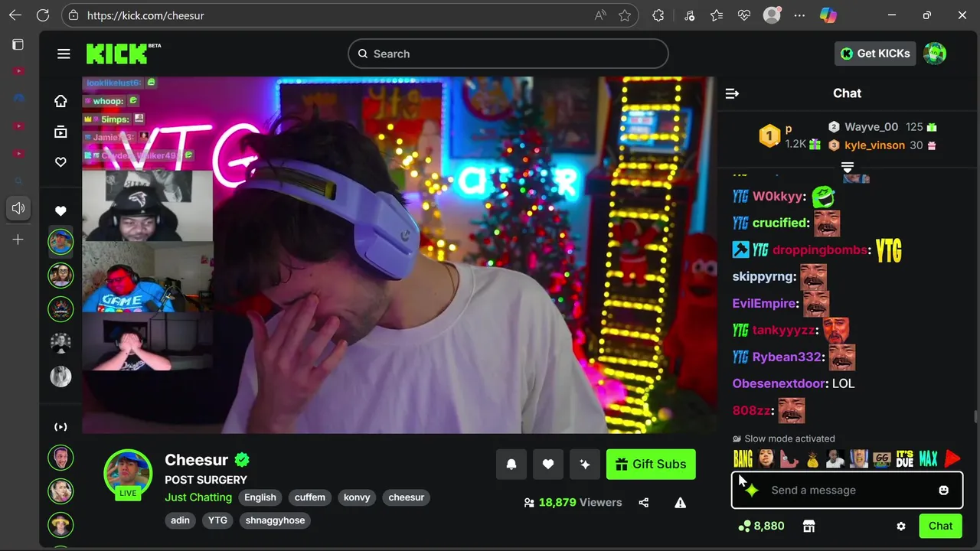Image resolution: width=980 pixels, height=551 pixels.
Task: Open Edge Copilot icon
Action: click(828, 15)
